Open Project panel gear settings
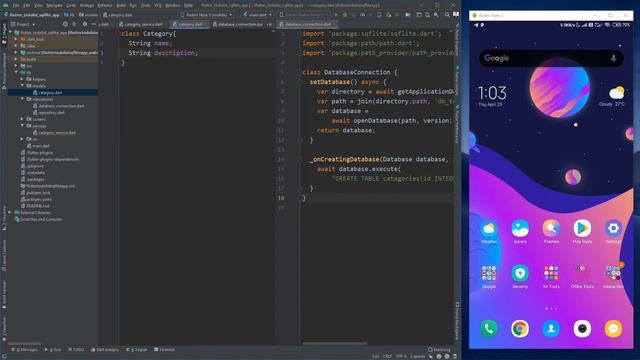The width and height of the screenshot is (640, 360). (84, 24)
